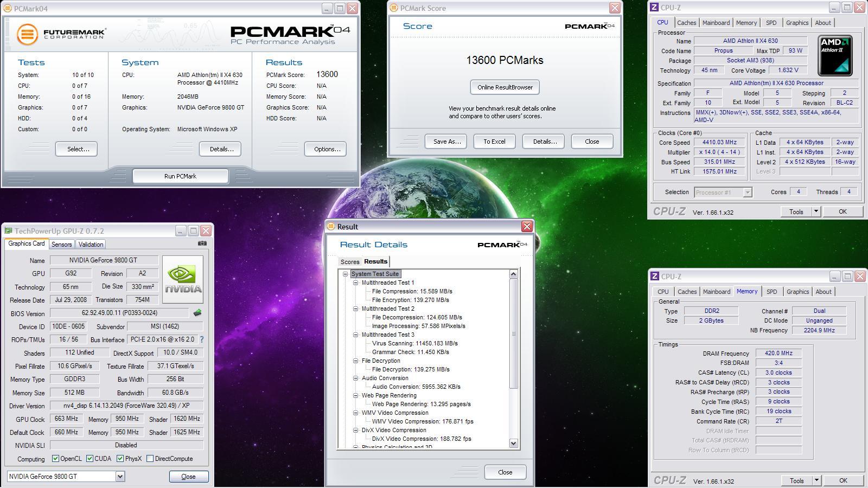The image size is (868, 488).
Task: Switch to the Validation tab in GPU-Z
Action: click(x=91, y=245)
